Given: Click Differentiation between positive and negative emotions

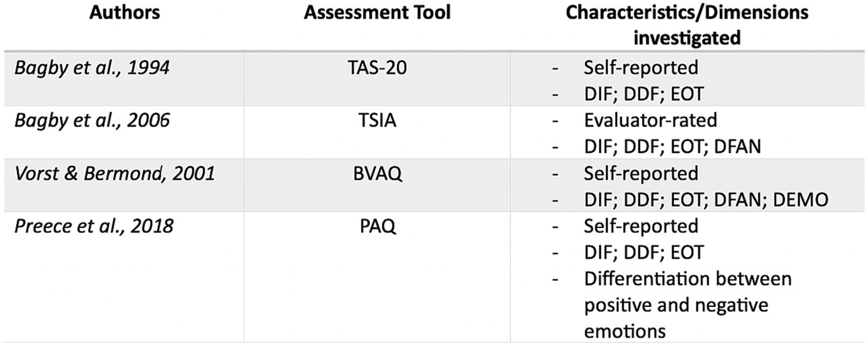Looking at the screenshot, I should [x=688, y=305].
